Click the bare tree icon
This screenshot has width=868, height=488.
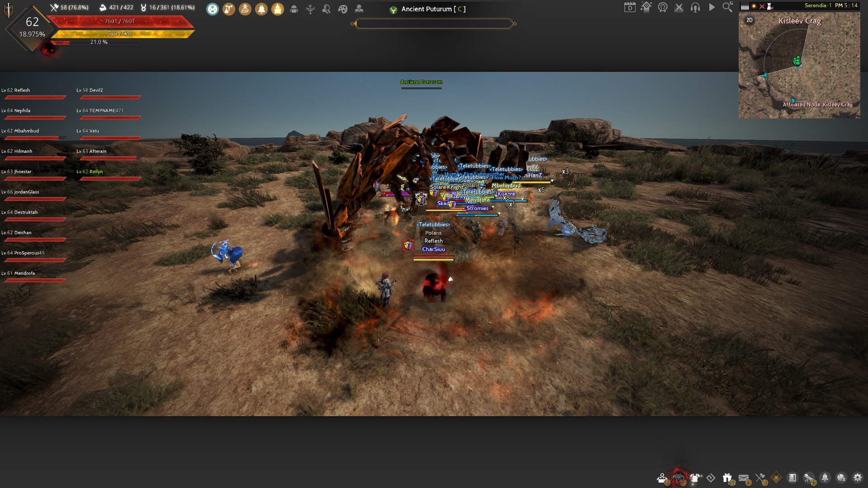(x=310, y=9)
